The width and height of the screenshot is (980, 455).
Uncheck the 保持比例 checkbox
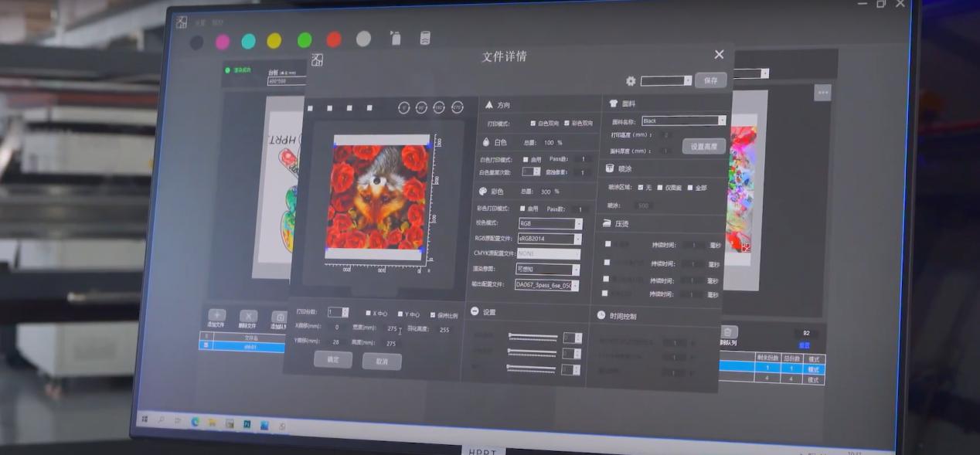433,314
